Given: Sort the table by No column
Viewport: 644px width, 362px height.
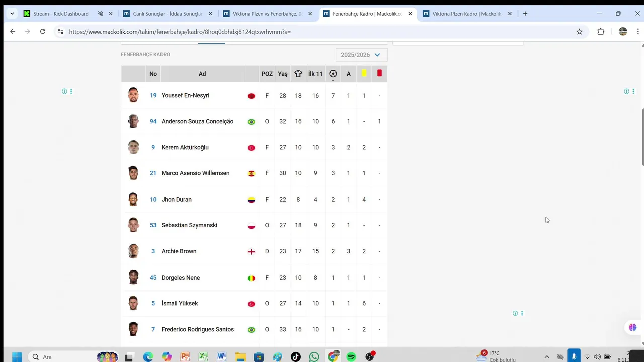Looking at the screenshot, I should pyautogui.click(x=153, y=74).
